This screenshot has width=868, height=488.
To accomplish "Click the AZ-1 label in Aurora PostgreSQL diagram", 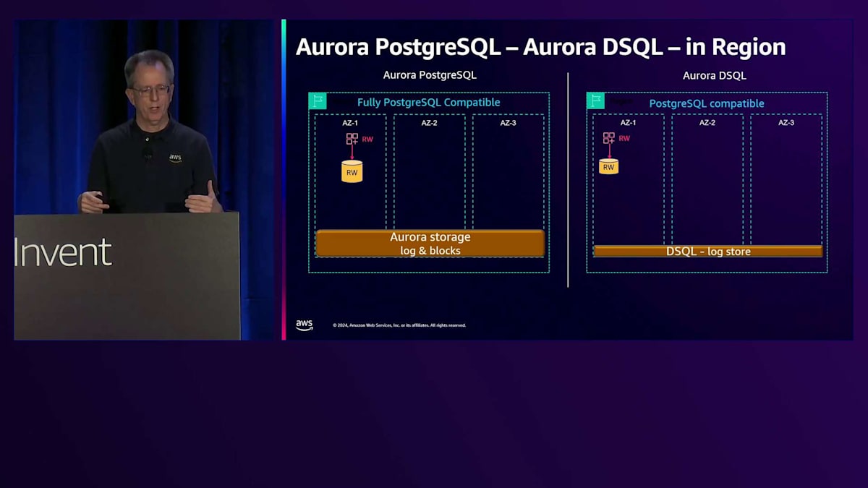I will [350, 123].
